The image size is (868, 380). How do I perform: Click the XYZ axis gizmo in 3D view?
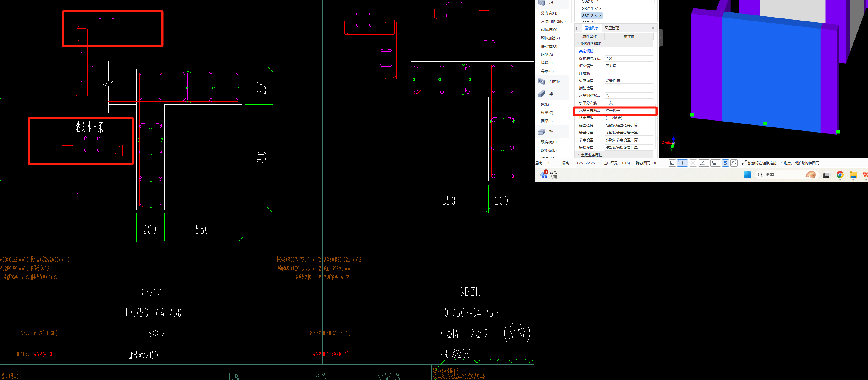point(669,142)
